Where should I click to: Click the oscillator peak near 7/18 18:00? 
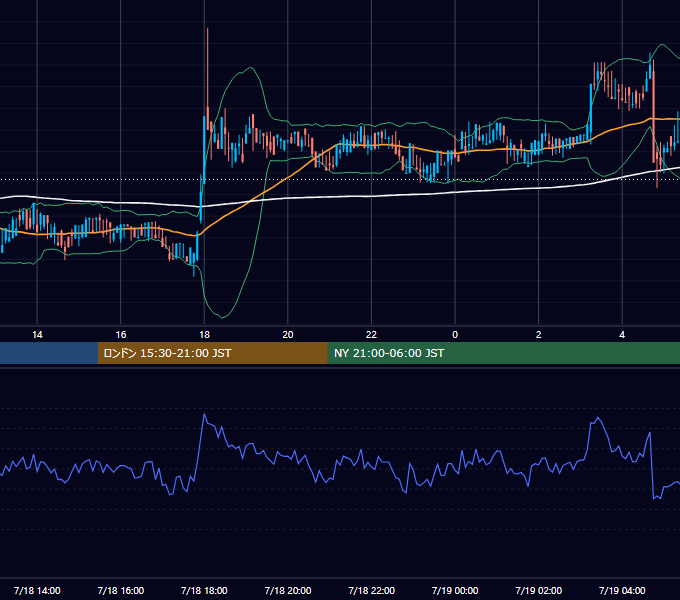tap(204, 415)
